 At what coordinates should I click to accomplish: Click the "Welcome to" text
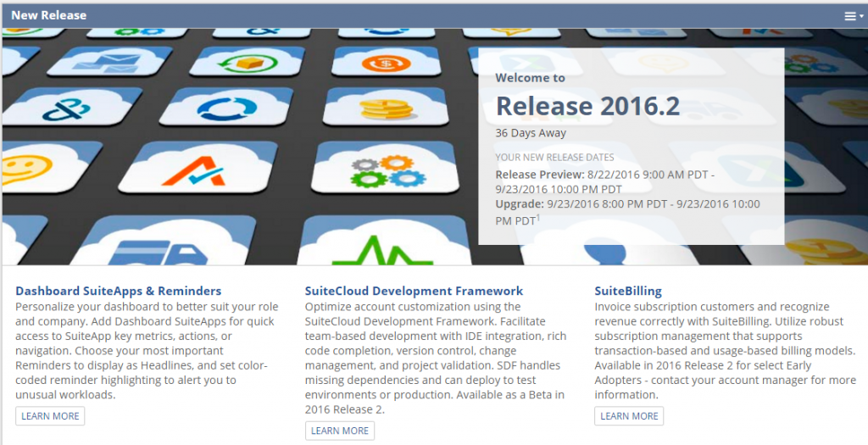(x=531, y=78)
